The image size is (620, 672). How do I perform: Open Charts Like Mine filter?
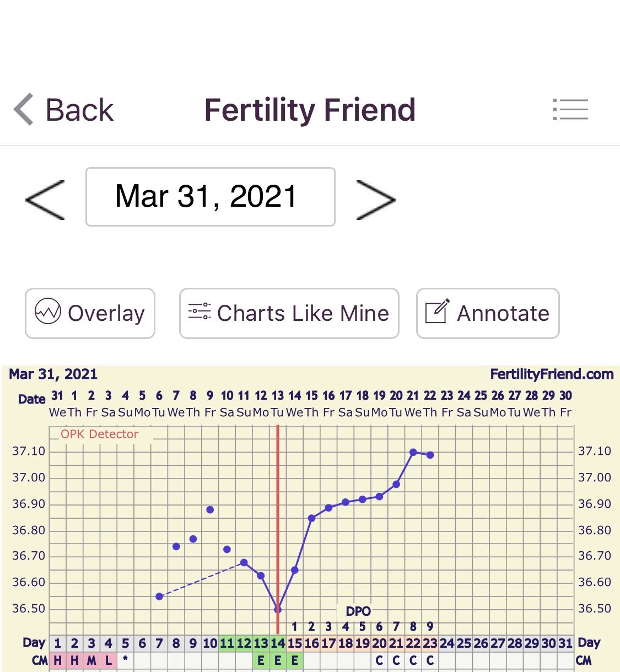289,313
